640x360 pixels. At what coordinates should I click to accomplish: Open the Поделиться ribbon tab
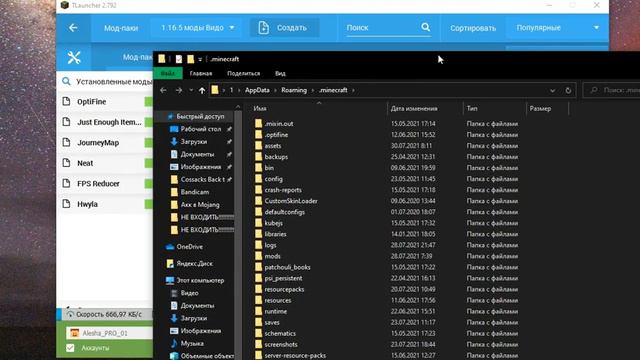(243, 73)
